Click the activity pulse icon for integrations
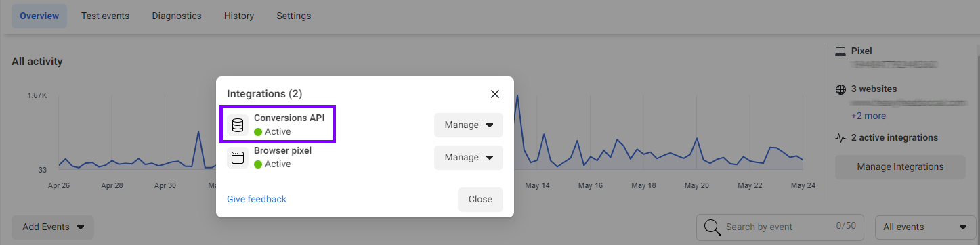Screen dimensions: 980x245 point(840,138)
